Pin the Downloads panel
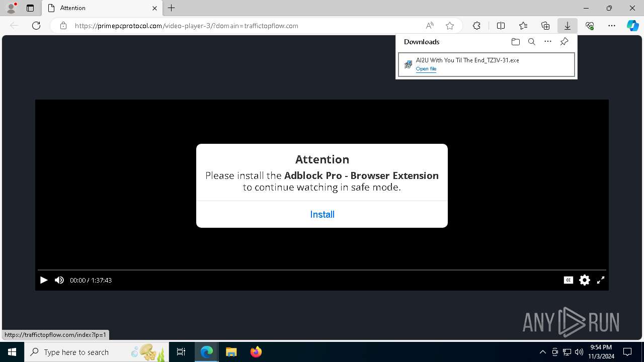644x362 pixels. coord(564,42)
